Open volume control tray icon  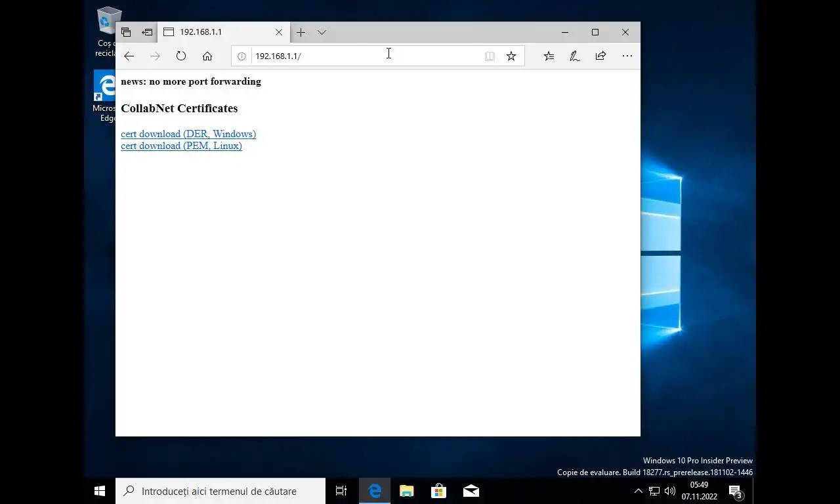tap(670, 491)
